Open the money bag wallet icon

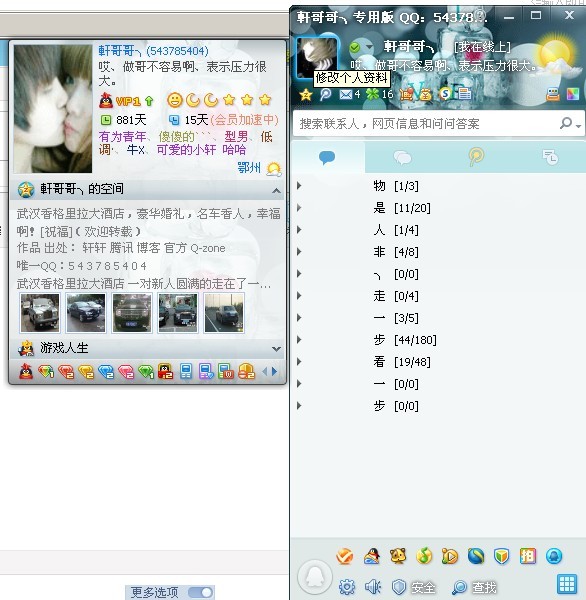click(x=425, y=94)
